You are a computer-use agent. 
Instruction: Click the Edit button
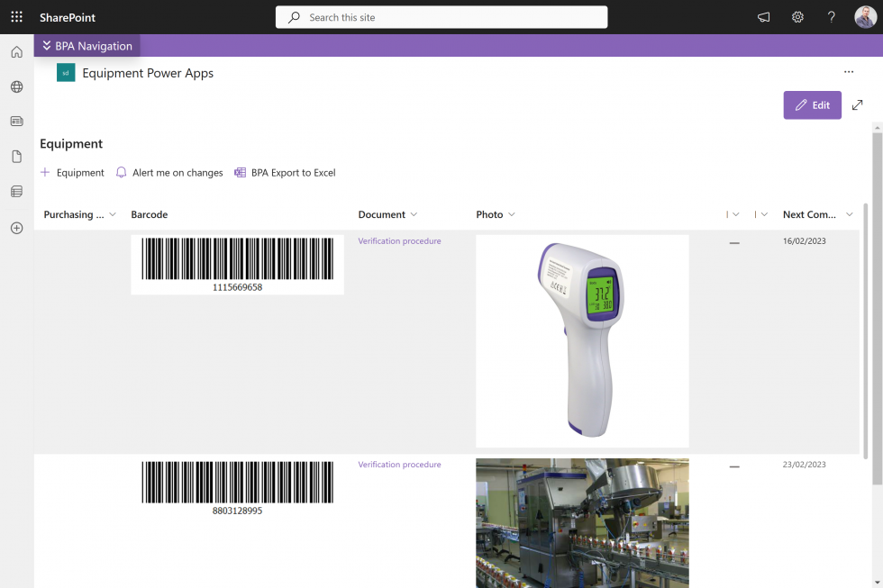812,104
